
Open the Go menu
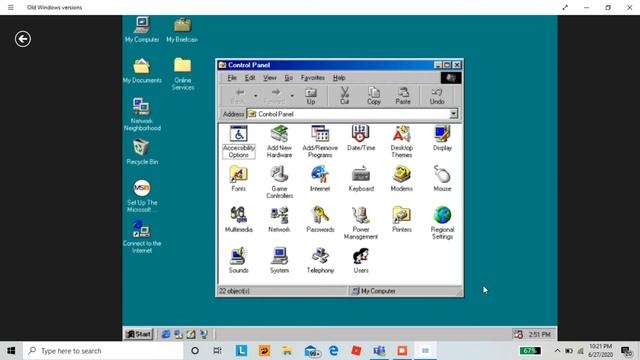[x=289, y=78]
